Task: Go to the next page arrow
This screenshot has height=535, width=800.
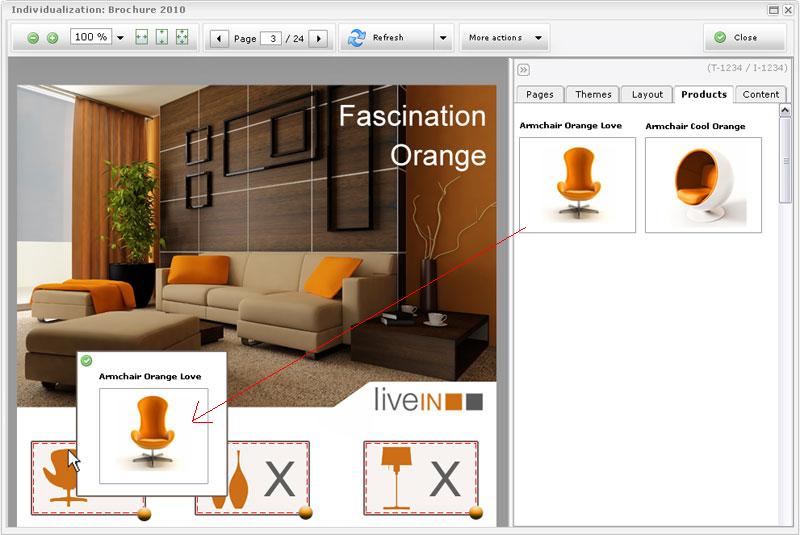Action: [x=318, y=39]
